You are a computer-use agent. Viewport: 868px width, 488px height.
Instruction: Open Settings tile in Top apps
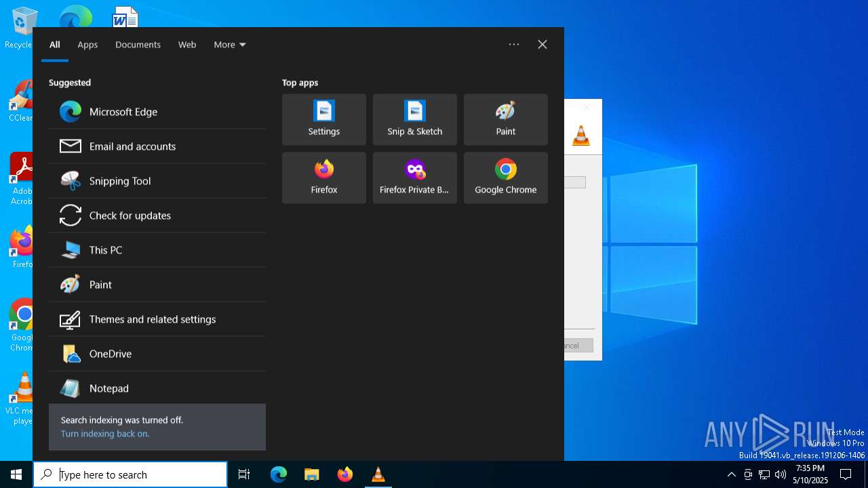324,119
